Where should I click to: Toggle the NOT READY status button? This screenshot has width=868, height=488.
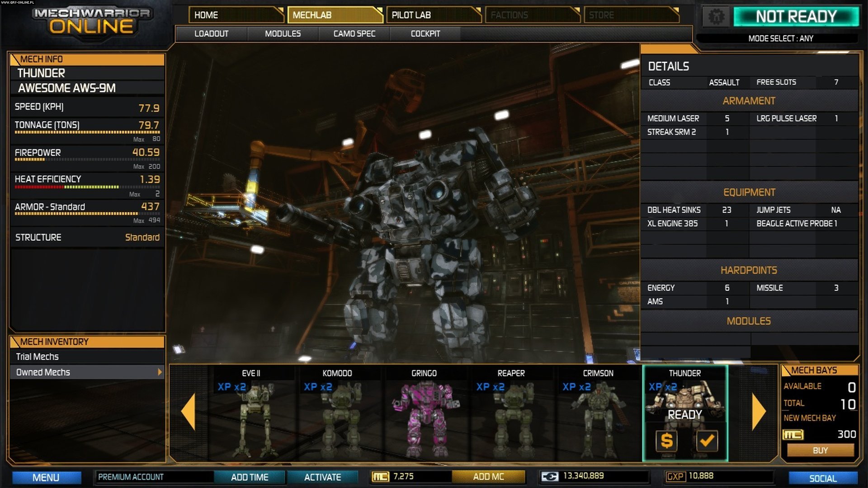pos(796,17)
